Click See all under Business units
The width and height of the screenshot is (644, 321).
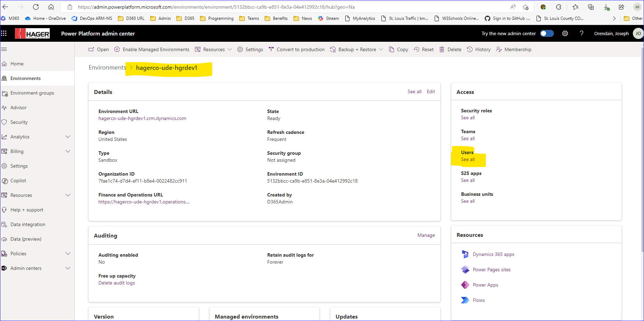tap(468, 201)
